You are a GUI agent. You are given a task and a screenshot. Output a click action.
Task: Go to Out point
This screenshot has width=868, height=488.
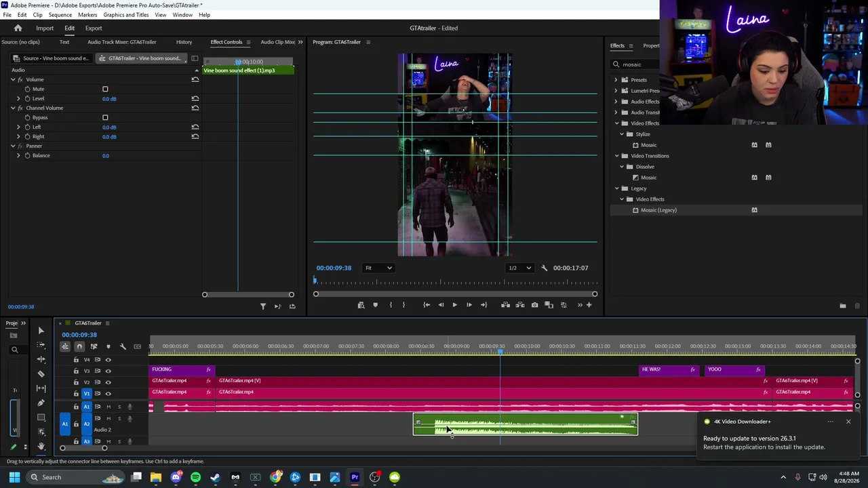[484, 305]
